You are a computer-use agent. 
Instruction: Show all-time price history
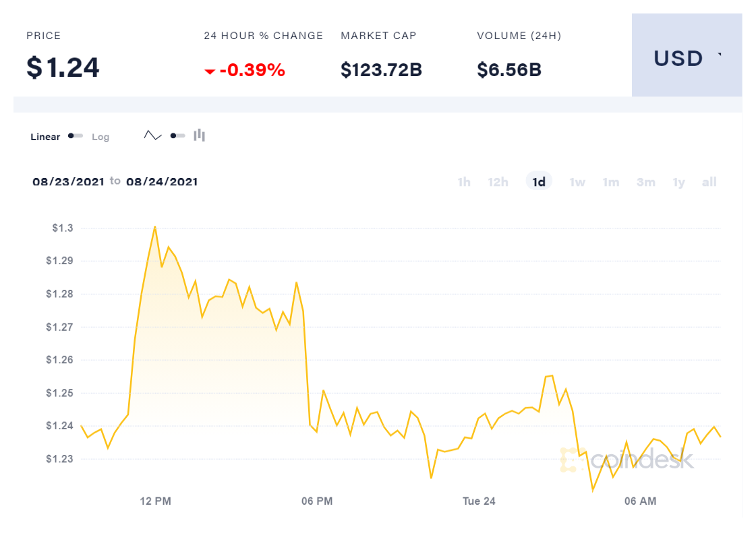pyautogui.click(x=709, y=182)
